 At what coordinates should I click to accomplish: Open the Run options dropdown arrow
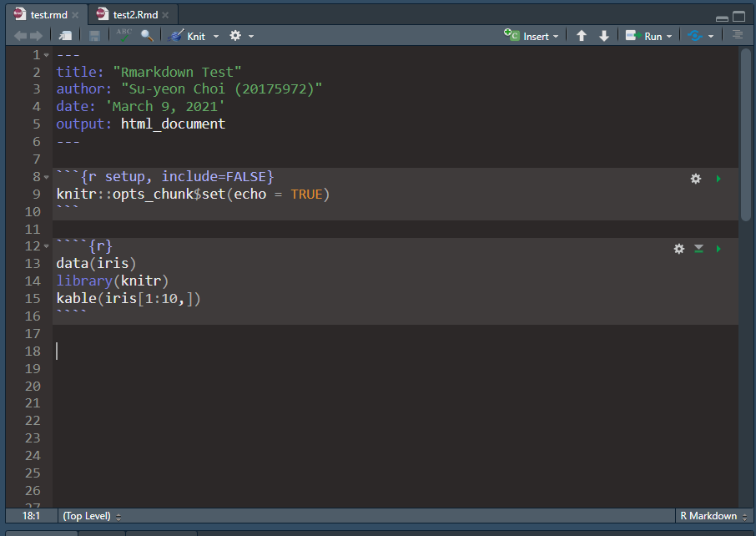[669, 37]
